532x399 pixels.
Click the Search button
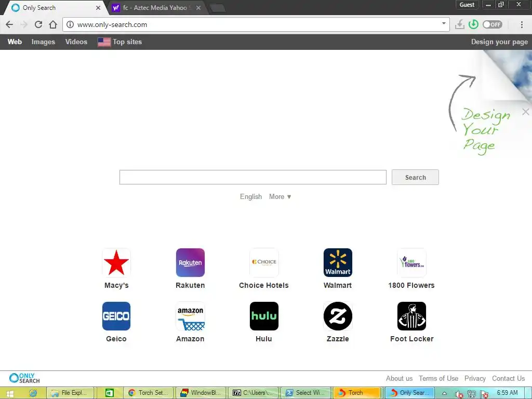(x=415, y=178)
